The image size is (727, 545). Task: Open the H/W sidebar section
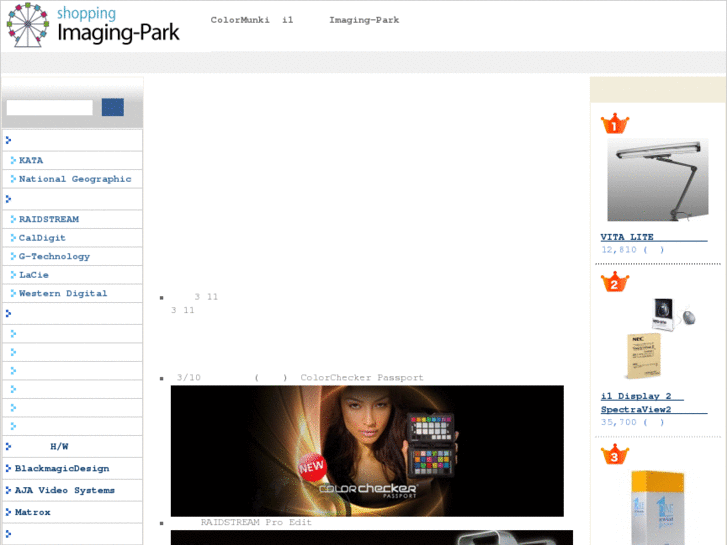click(59, 446)
